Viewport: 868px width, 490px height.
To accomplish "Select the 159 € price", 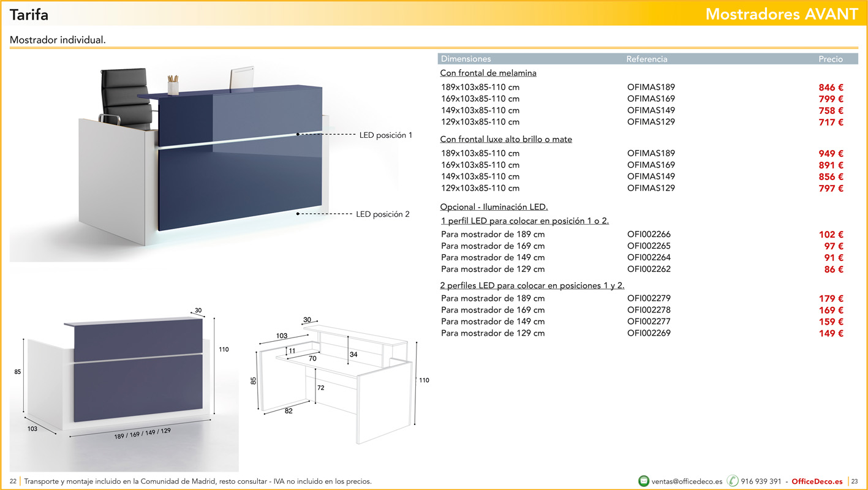I will [831, 322].
